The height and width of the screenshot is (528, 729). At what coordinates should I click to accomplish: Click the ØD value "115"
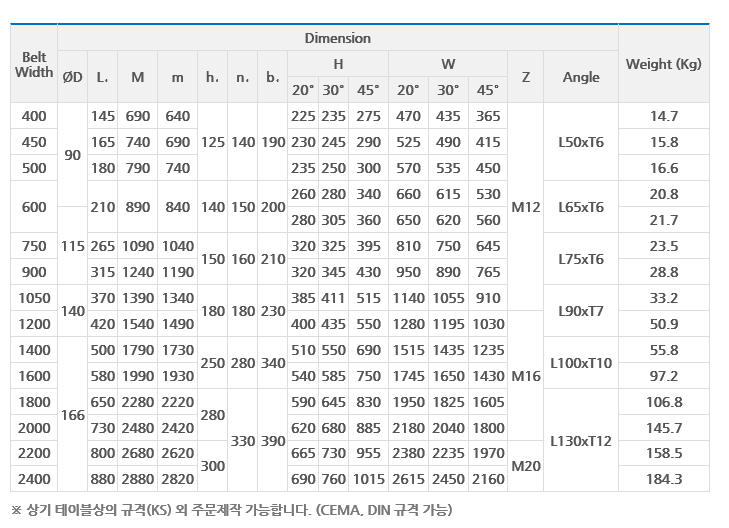(x=73, y=246)
